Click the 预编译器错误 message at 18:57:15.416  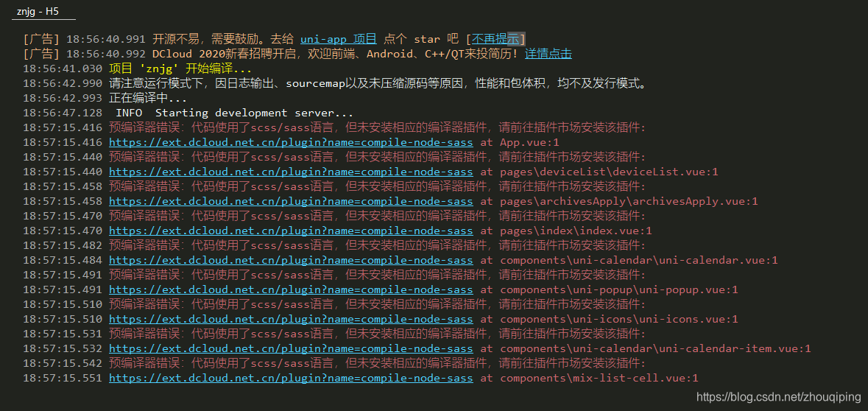[378, 127]
